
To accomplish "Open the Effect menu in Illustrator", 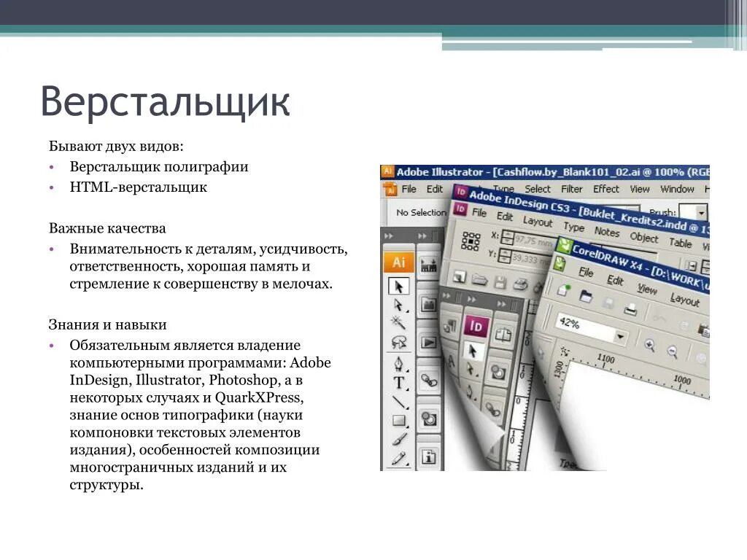I will [x=606, y=189].
